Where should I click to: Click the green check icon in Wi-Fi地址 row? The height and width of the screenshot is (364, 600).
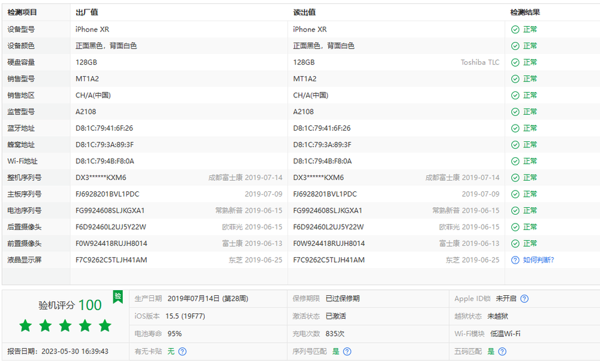(x=515, y=161)
